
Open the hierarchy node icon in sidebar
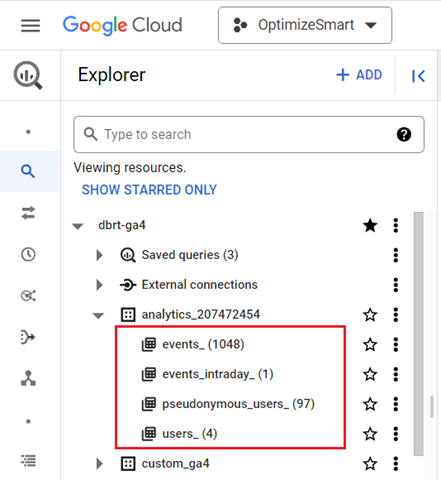coord(28,378)
